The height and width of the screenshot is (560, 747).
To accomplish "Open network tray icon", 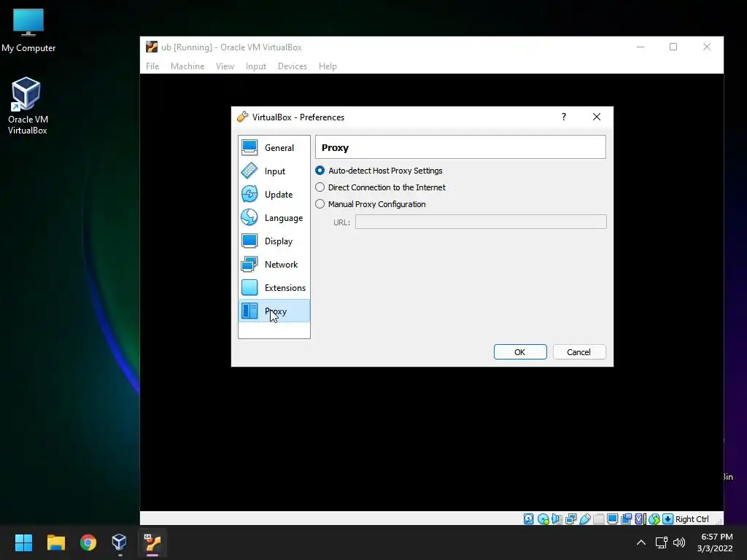I will [661, 542].
